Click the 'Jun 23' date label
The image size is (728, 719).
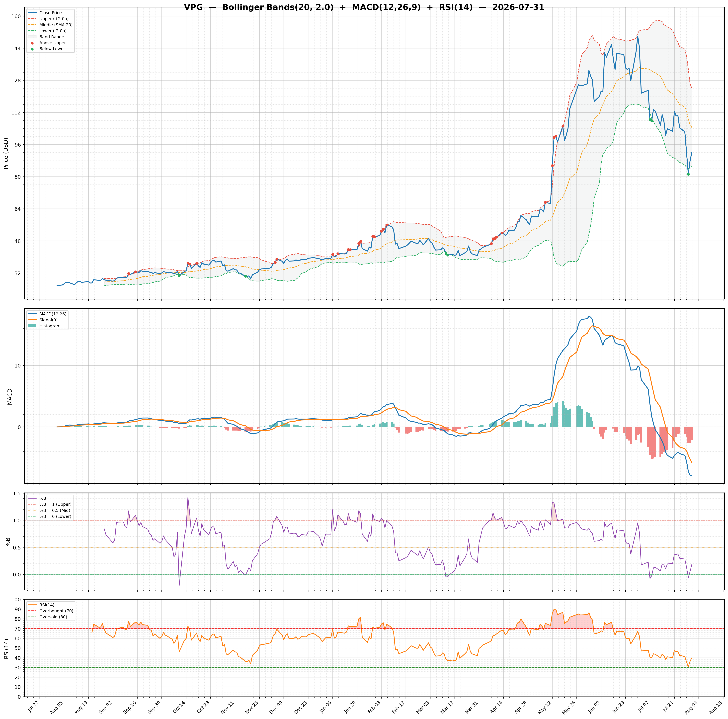620,706
